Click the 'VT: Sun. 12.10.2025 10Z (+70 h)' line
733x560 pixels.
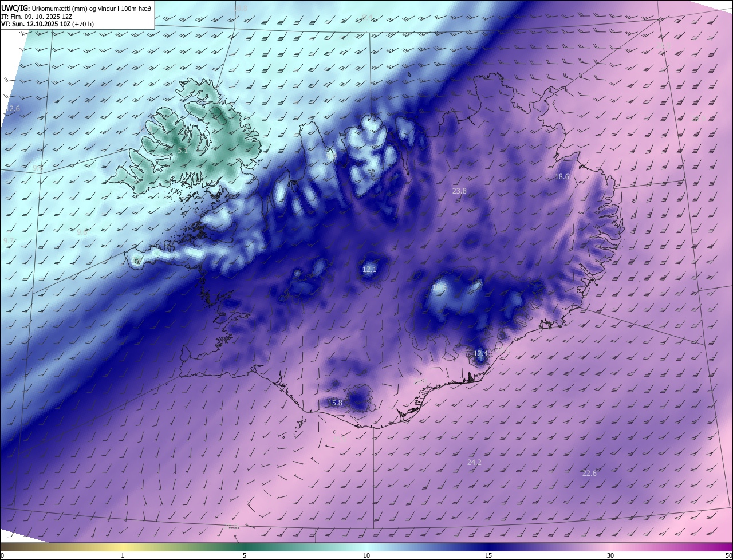(x=48, y=25)
